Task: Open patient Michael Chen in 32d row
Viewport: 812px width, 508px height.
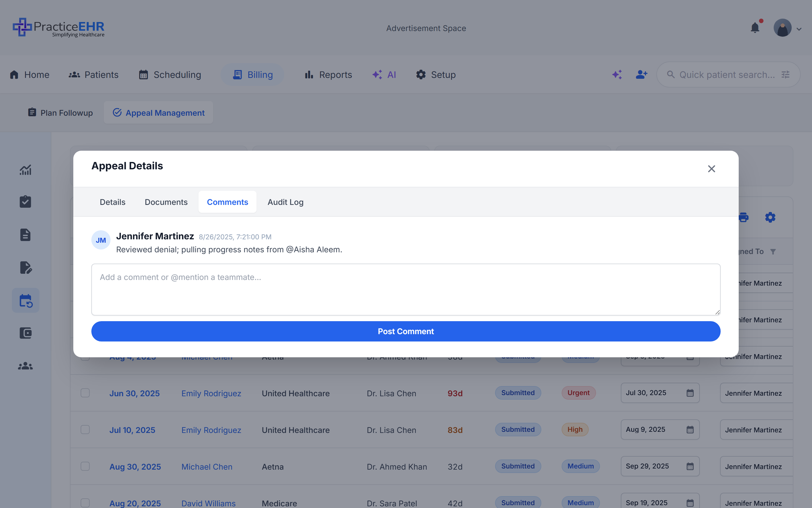Action: click(x=207, y=466)
